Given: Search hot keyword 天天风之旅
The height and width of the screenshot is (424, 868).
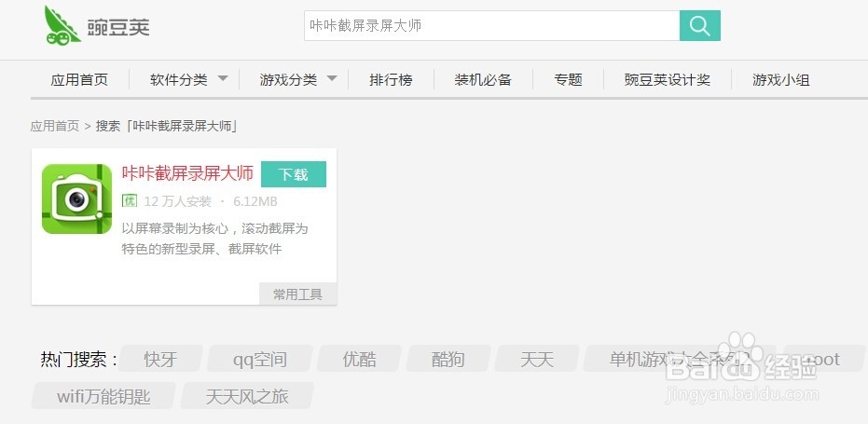Looking at the screenshot, I should pos(247,396).
